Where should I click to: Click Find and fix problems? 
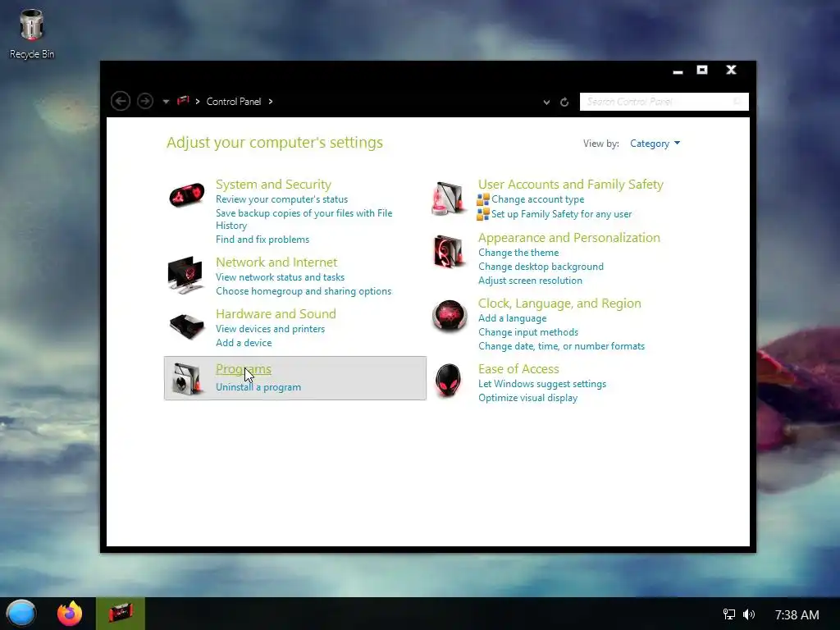pyautogui.click(x=262, y=240)
